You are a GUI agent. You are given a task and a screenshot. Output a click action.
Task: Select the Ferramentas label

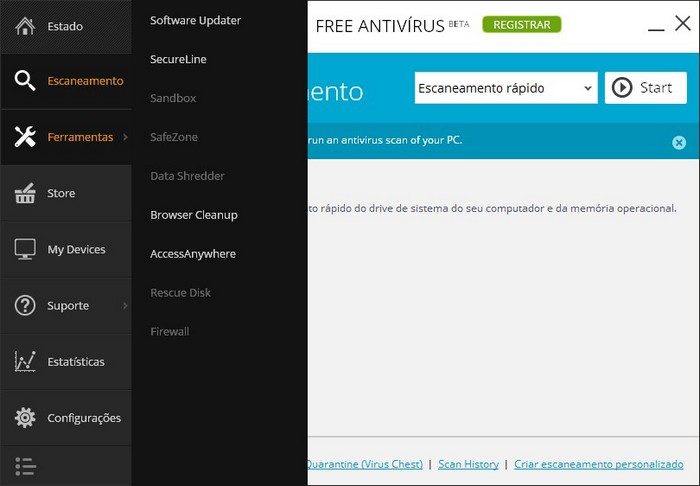(80, 137)
